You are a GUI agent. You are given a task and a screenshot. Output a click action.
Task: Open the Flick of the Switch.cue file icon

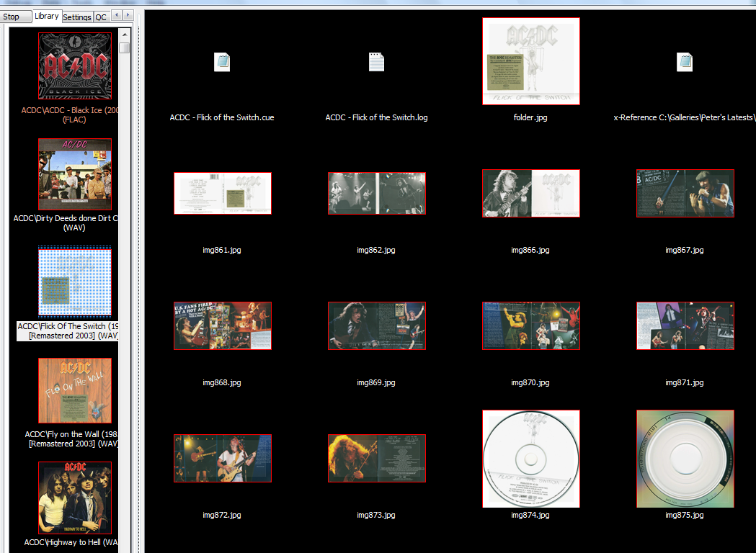point(222,62)
